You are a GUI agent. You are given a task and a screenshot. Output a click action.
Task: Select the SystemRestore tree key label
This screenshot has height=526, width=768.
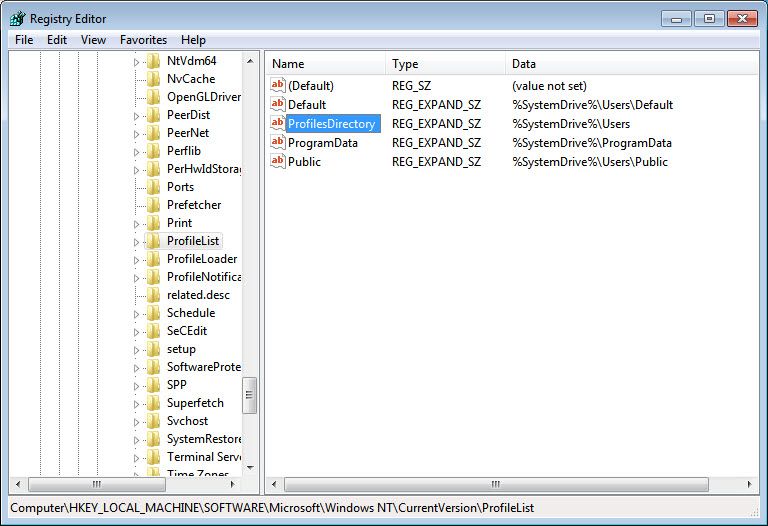204,439
